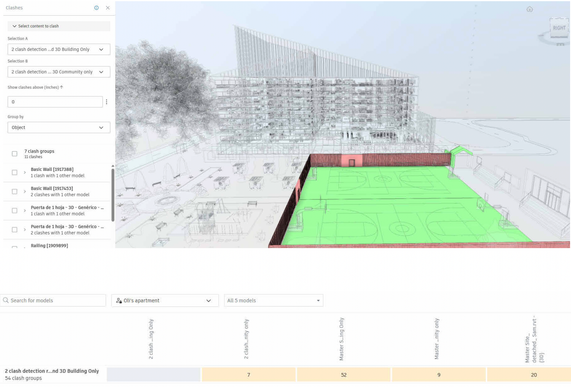Click the Search for models field
571x387 pixels.
point(53,300)
